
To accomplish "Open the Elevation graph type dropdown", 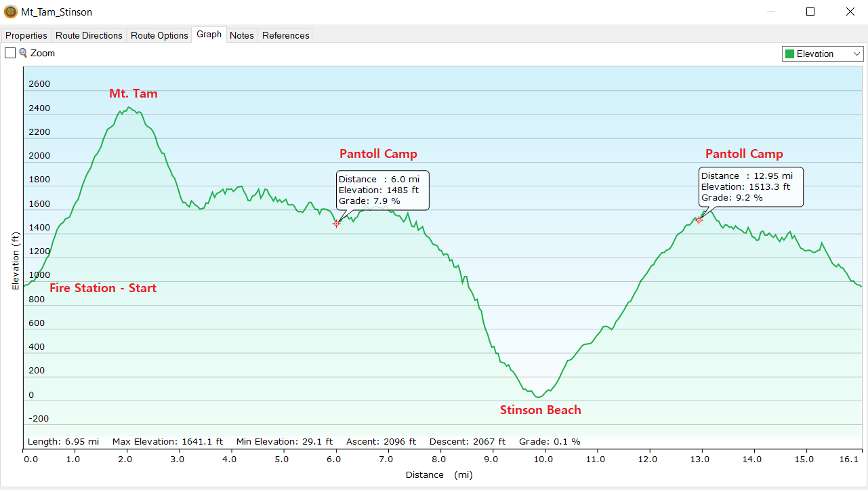I will [x=823, y=54].
